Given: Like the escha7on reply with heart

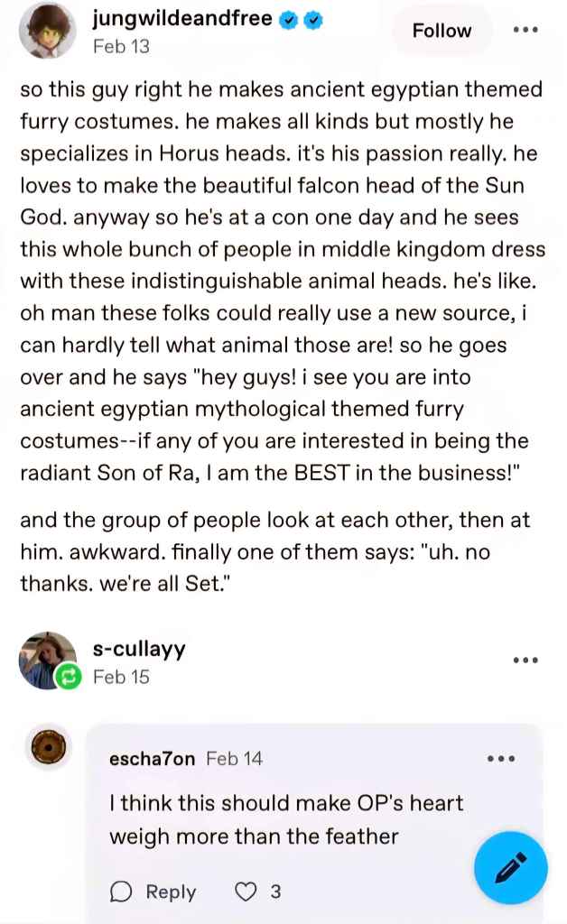Looking at the screenshot, I should tap(246, 892).
